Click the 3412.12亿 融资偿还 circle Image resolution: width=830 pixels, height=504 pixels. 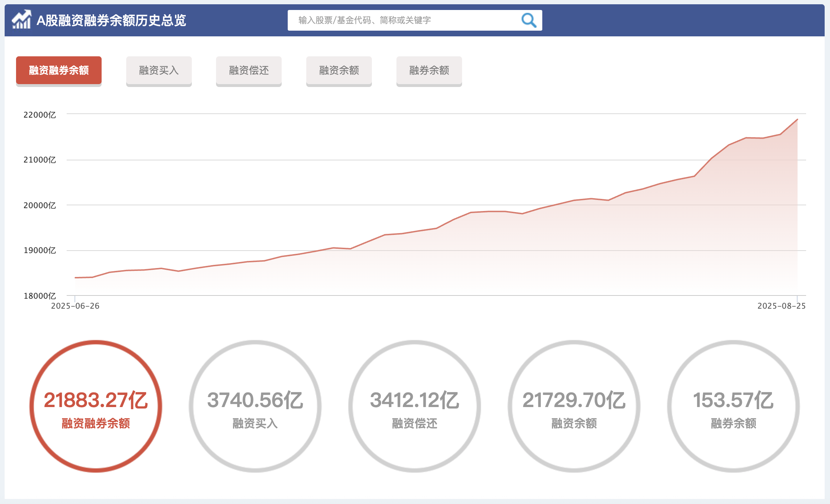[414, 406]
